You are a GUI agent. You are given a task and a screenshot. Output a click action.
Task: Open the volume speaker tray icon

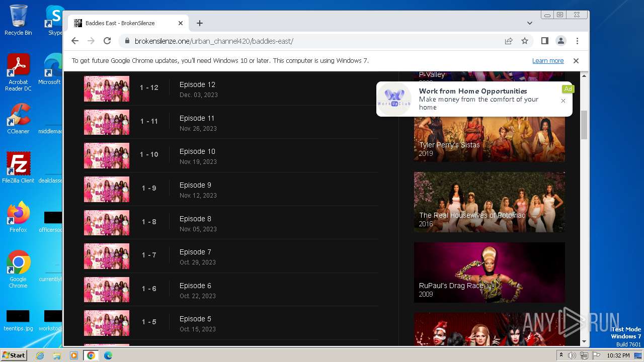(572, 355)
